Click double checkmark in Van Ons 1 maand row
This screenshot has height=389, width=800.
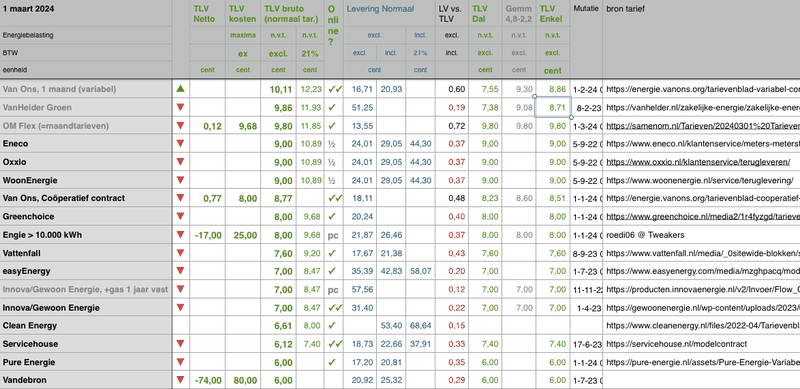coord(335,89)
